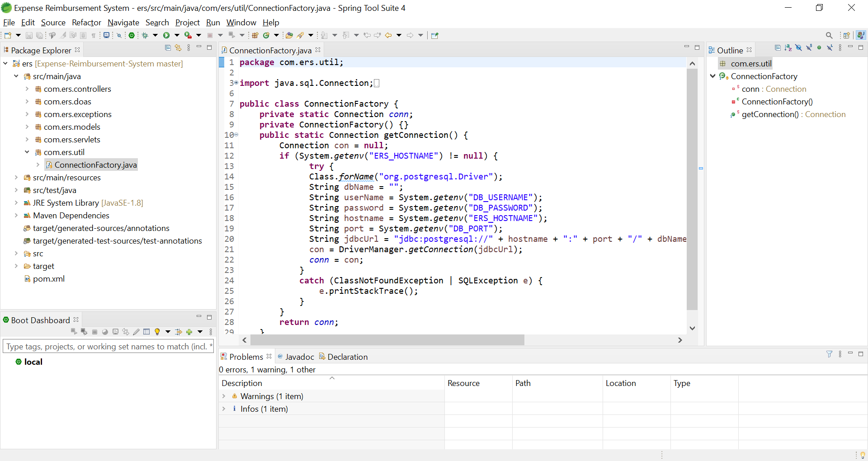Collapse all in Outline view

(x=778, y=47)
